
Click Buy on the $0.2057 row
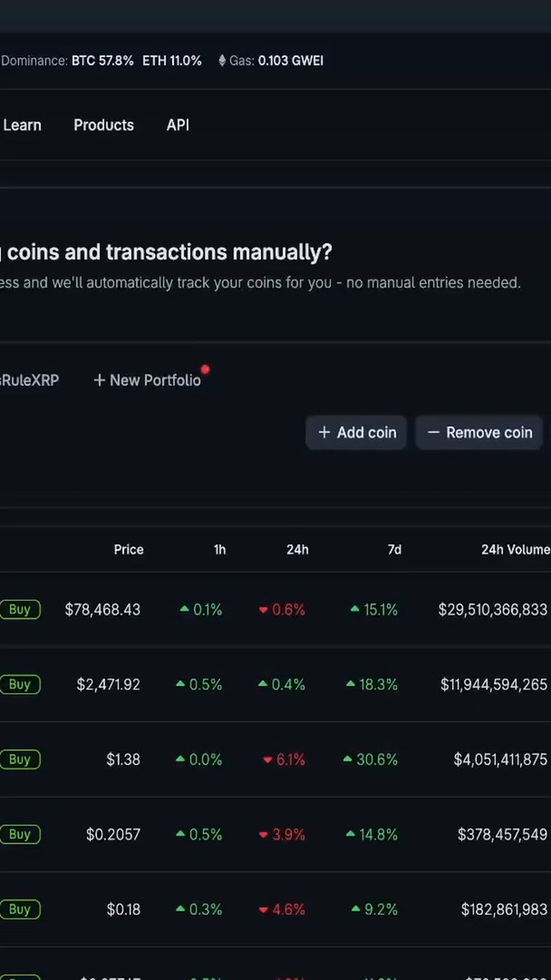pyautogui.click(x=20, y=835)
